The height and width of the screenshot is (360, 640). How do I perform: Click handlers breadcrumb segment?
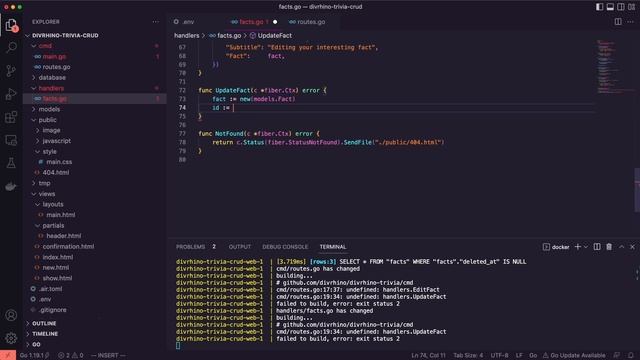(x=187, y=36)
